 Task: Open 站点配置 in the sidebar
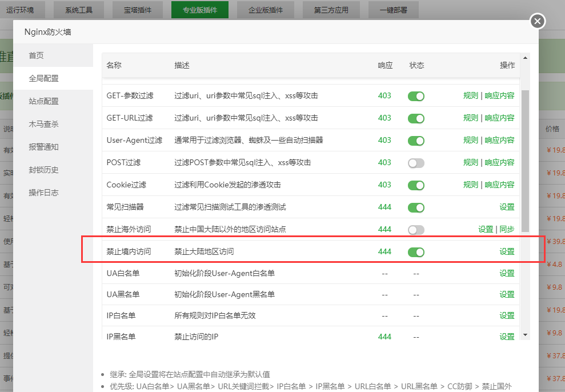coord(44,101)
